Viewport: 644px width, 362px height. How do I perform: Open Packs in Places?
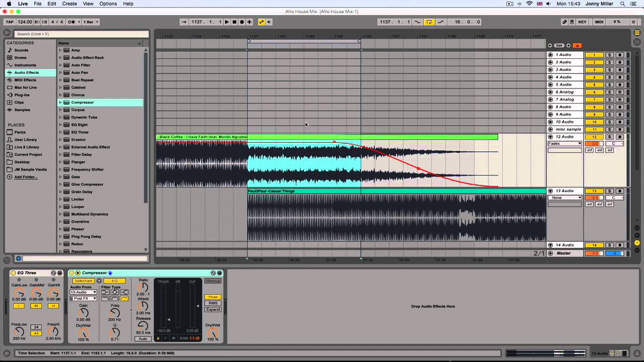tap(20, 132)
